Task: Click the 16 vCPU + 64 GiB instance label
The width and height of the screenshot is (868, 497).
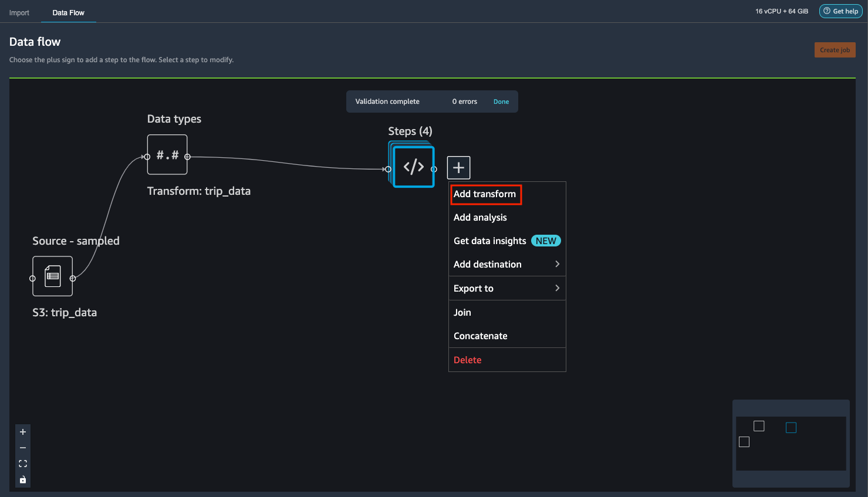Action: 782,11
